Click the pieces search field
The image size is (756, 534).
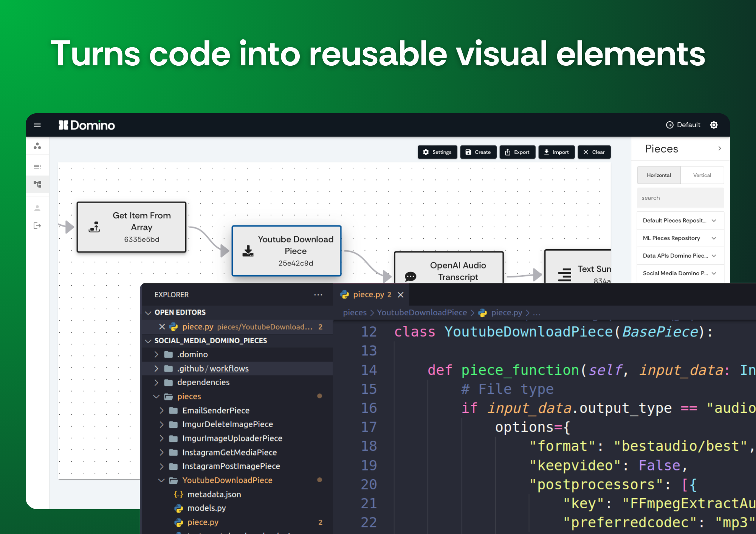point(680,198)
